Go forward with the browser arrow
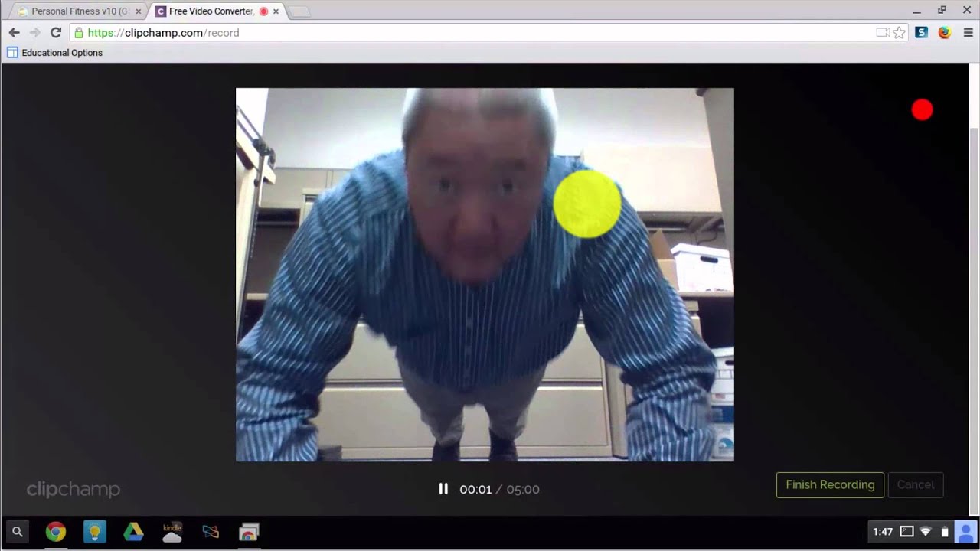 [x=34, y=33]
